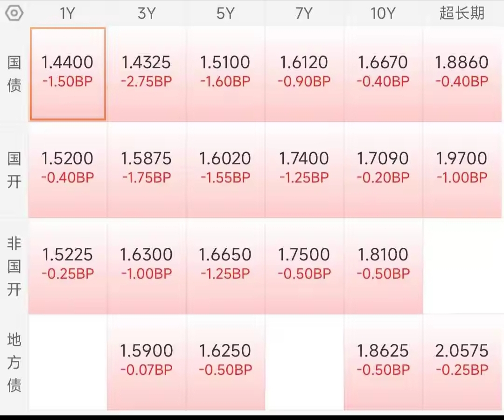
Task: Open the 地方债 超长期 cell 2.0575
Action: [x=462, y=362]
